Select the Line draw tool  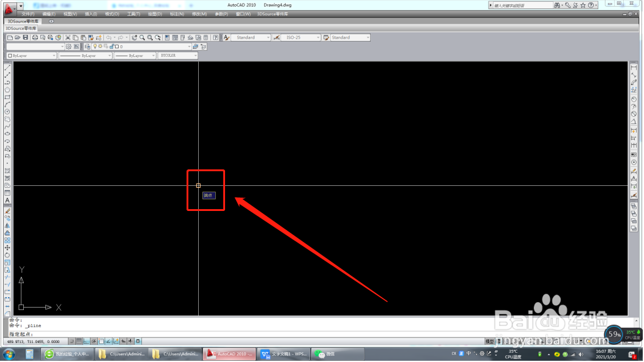point(7,68)
